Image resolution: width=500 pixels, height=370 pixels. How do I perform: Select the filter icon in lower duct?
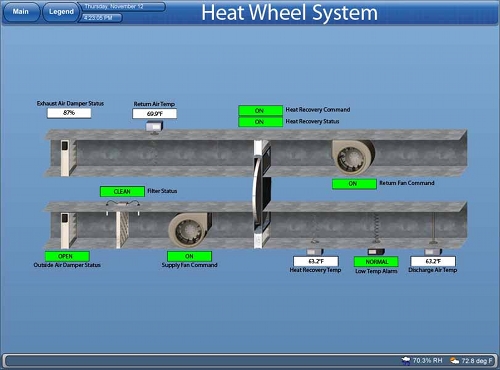[x=122, y=229]
